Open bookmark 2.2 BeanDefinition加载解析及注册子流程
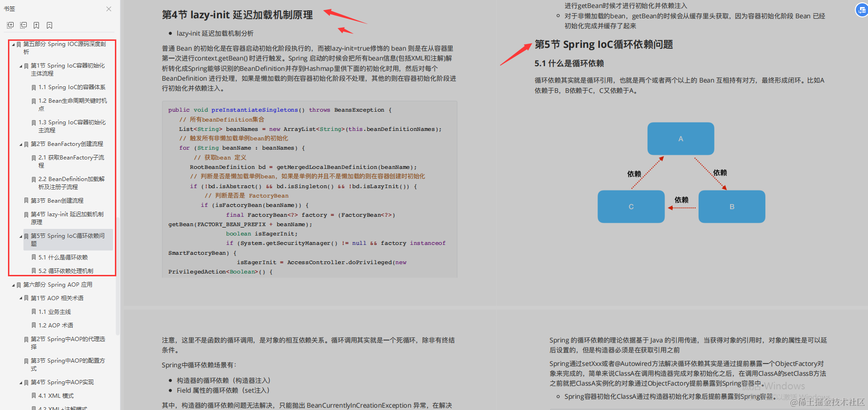868x410 pixels. coord(72,183)
